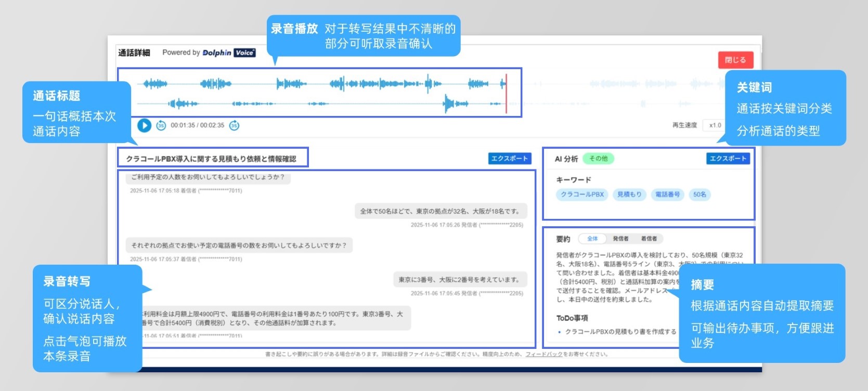Export the AI analysis via right エクスポート button

tap(728, 159)
